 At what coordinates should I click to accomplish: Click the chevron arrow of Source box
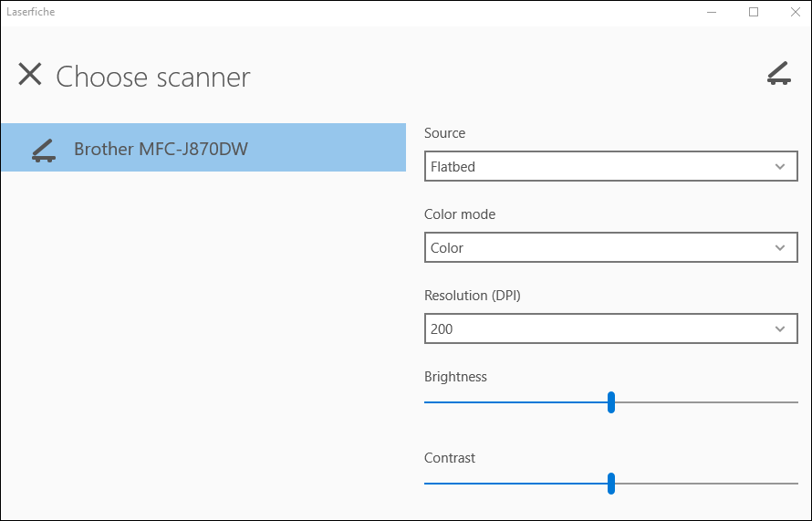coord(780,167)
